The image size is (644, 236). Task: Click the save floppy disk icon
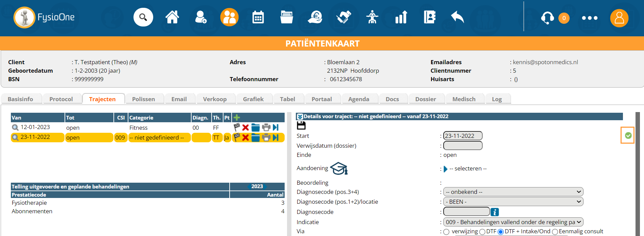coord(301,126)
